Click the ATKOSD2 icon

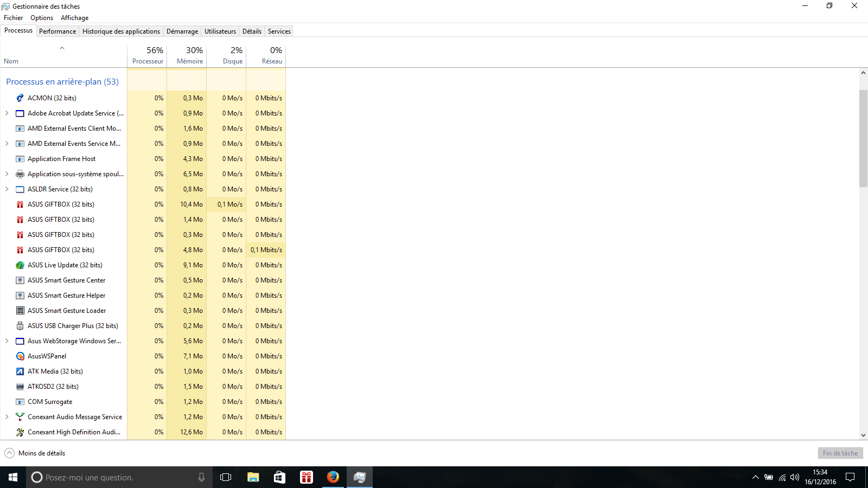(20, 387)
